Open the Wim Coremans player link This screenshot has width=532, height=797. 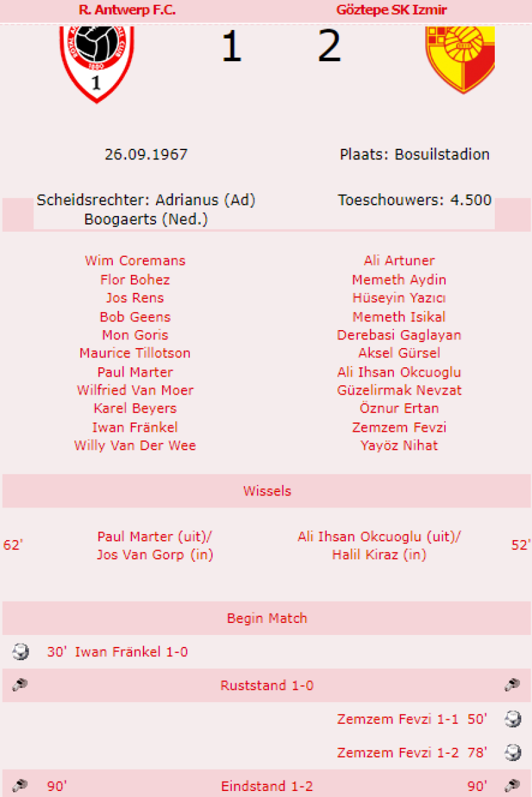coord(135,260)
